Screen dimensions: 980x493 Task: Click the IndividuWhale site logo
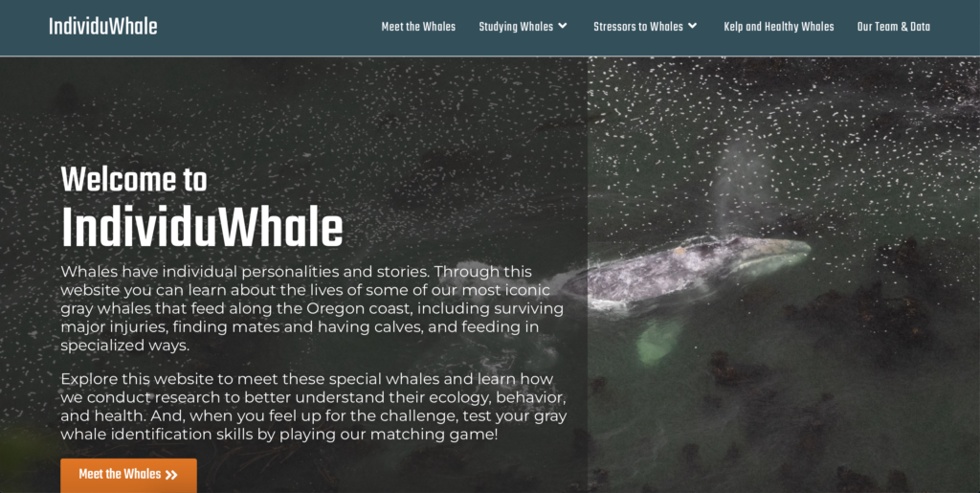click(103, 27)
